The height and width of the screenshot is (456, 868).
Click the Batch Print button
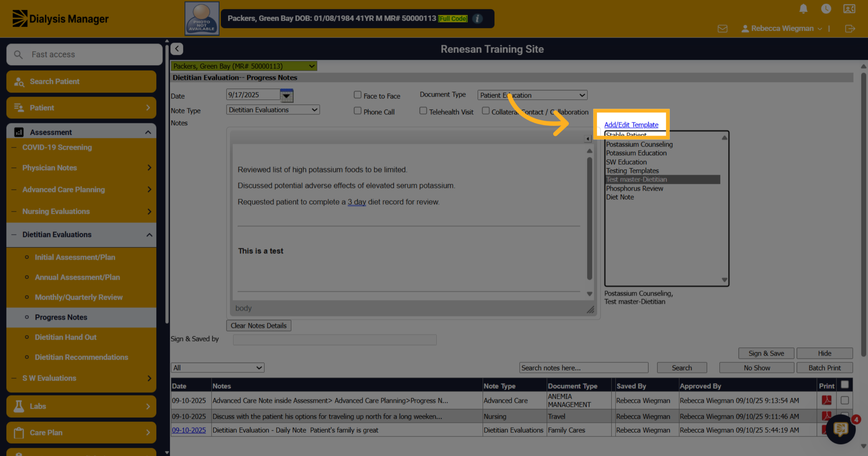[825, 368]
